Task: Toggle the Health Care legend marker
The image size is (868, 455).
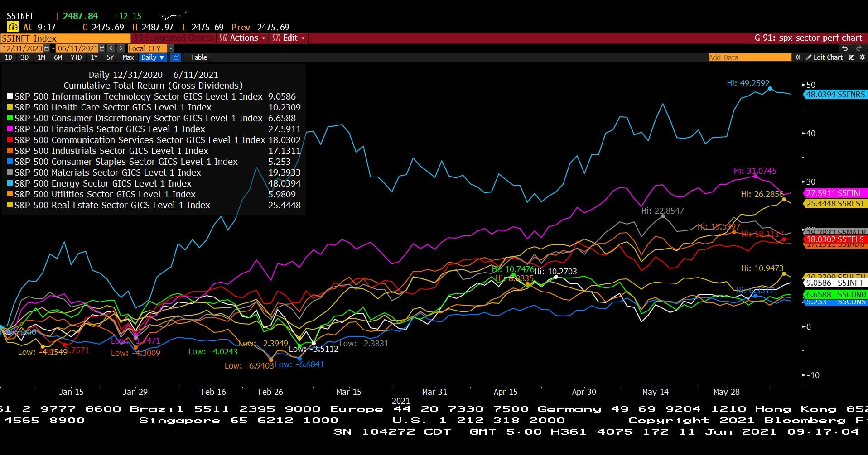Action: (10, 107)
